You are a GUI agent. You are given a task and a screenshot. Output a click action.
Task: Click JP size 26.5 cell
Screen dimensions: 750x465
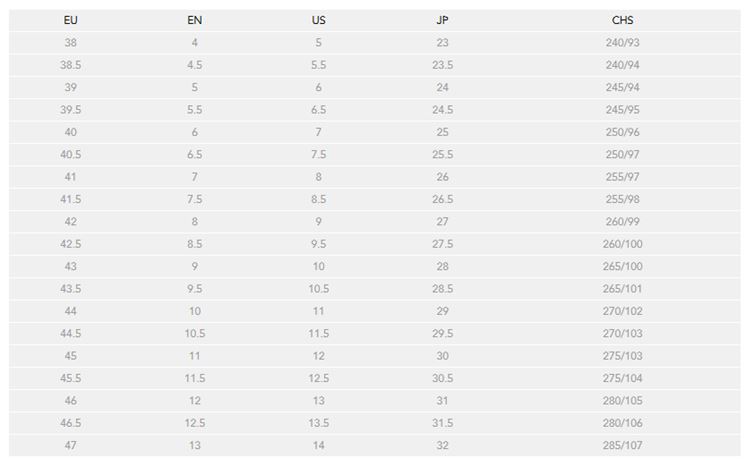442,199
